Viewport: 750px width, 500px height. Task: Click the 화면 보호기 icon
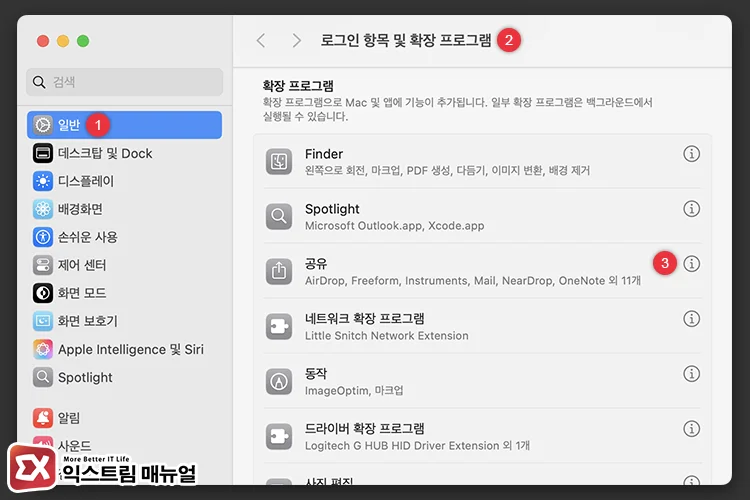[x=43, y=321]
